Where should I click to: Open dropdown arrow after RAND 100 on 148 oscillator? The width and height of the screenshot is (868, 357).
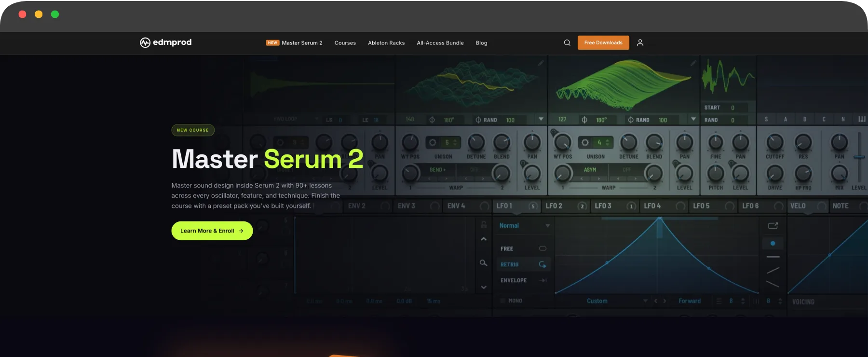[541, 119]
